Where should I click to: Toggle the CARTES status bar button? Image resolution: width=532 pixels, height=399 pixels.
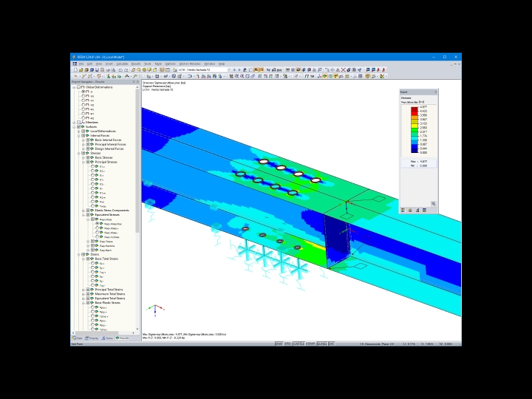pyautogui.click(x=299, y=344)
